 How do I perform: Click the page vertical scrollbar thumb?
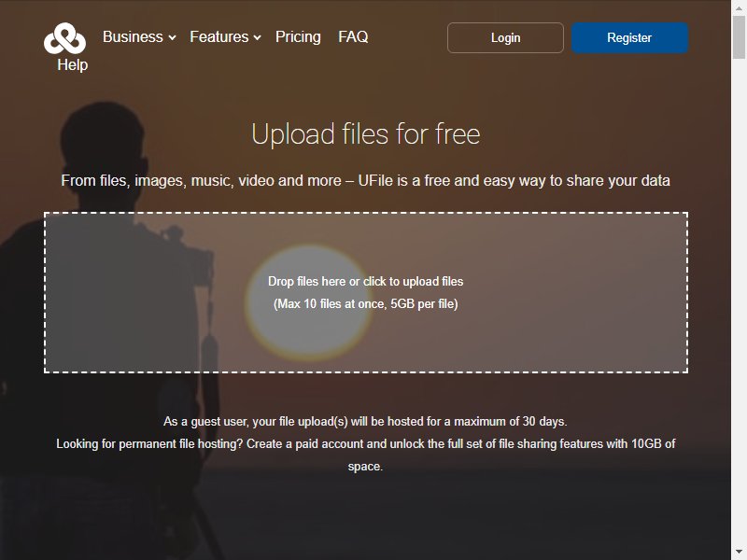coord(739,36)
